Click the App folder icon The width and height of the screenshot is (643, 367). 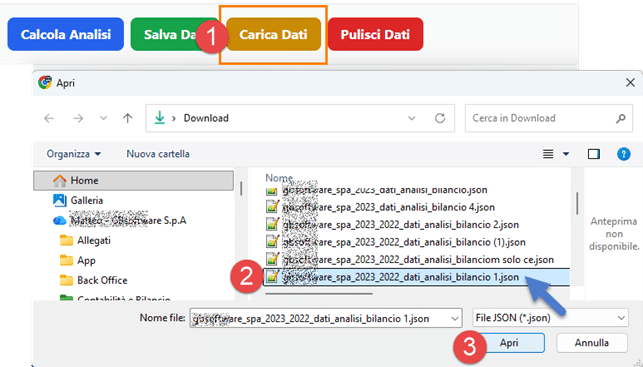pyautogui.click(x=66, y=260)
